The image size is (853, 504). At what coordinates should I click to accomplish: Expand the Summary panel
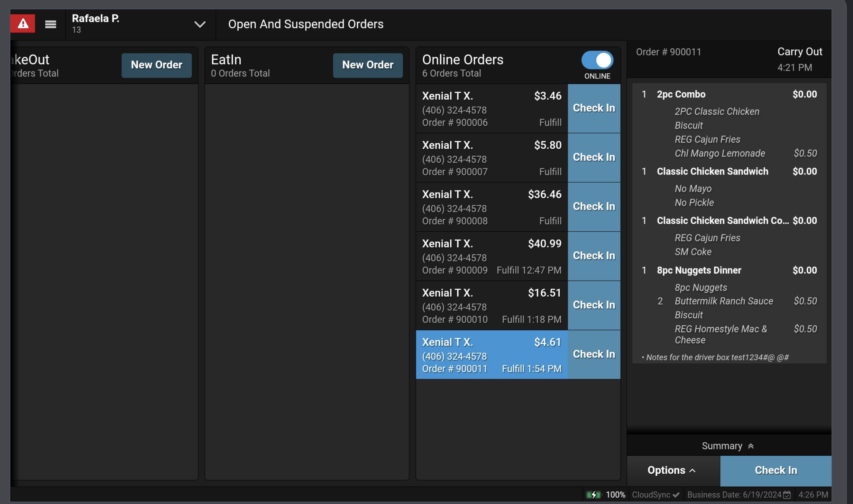[722, 446]
